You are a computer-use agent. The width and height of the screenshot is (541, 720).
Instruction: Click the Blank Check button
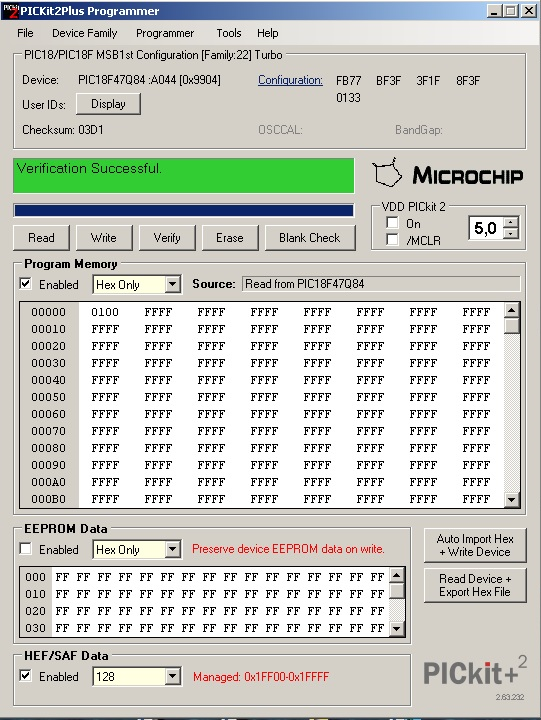310,238
